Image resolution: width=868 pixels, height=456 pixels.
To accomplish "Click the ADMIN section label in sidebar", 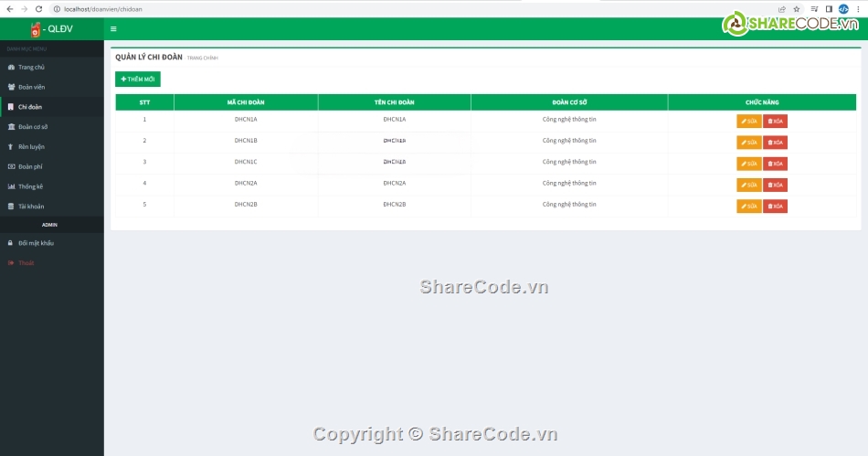I will (x=50, y=225).
